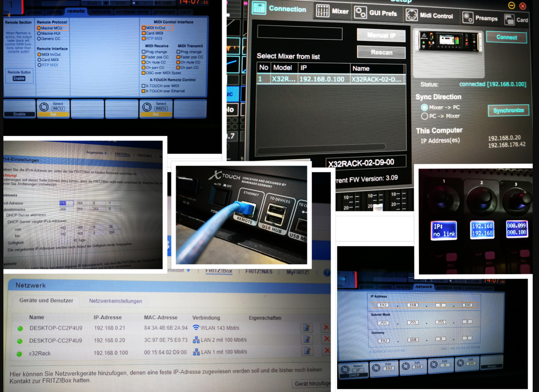Delete the 192.168.0.20 device via red X
Image resolution: width=539 pixels, height=392 pixels.
point(326,339)
